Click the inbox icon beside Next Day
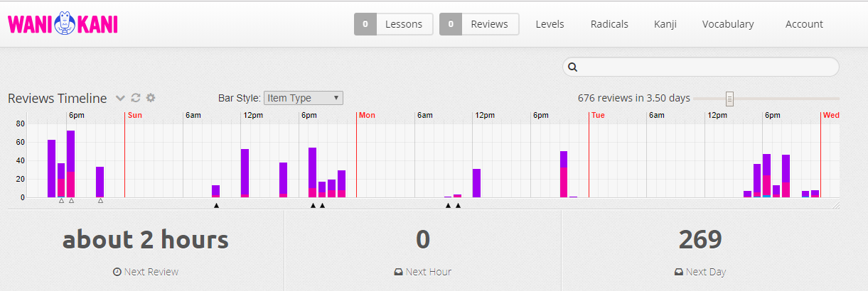Viewport: 868px width, 291px height. 679,272
